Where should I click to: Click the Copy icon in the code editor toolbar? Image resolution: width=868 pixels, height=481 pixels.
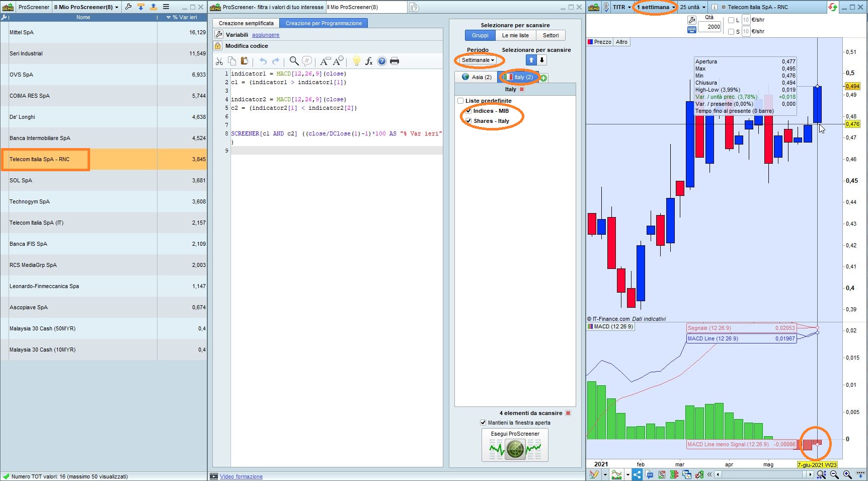(232, 61)
